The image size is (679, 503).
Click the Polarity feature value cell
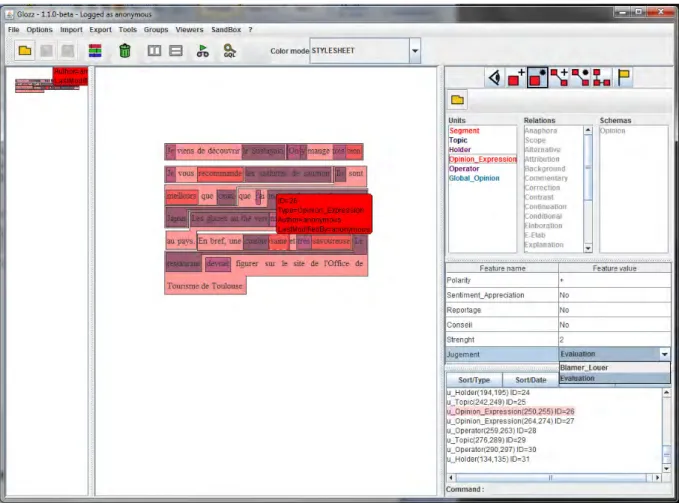(614, 280)
